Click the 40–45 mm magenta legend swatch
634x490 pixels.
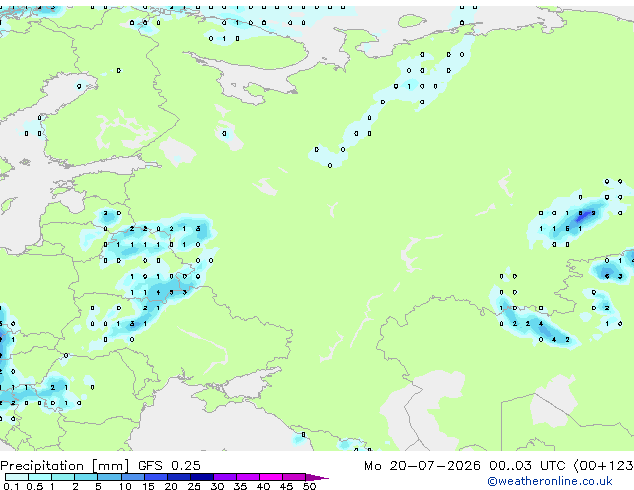click(271, 477)
